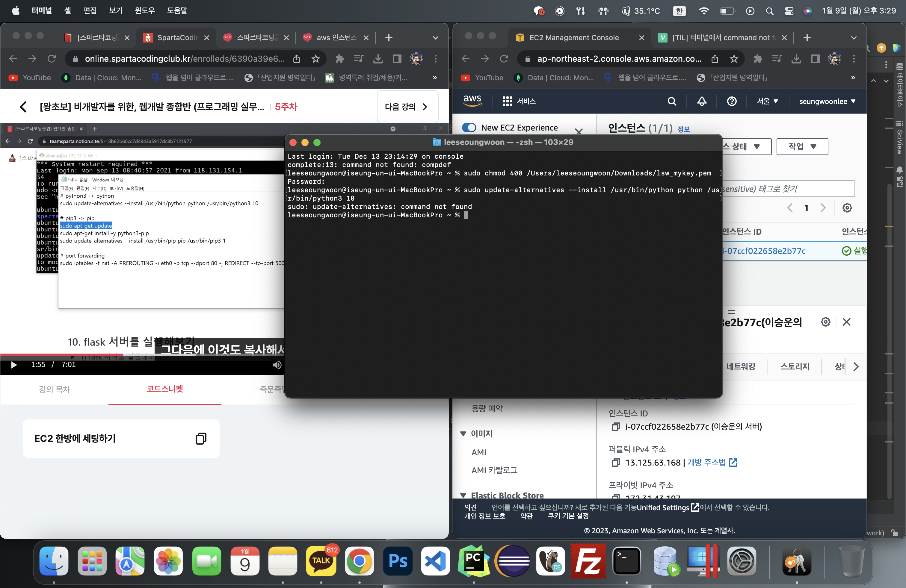Open Launchpad in the Dock
Image resolution: width=906 pixels, height=588 pixels.
coord(92,561)
